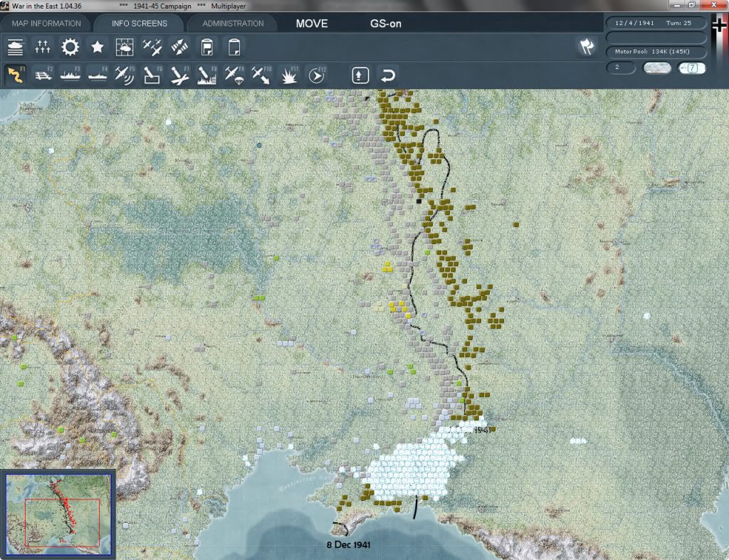Click the snowy ground condition indicator
Image resolution: width=729 pixels, height=560 pixels.
656,68
